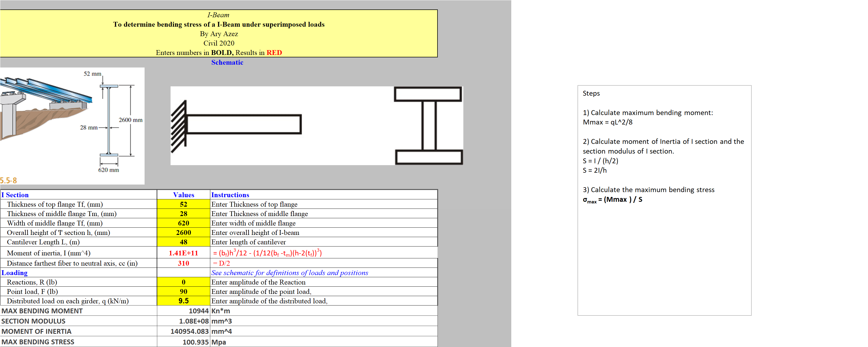Viewport: 868px width, 347px height.
Task: Click the 'Loading' section header
Action: (79, 272)
